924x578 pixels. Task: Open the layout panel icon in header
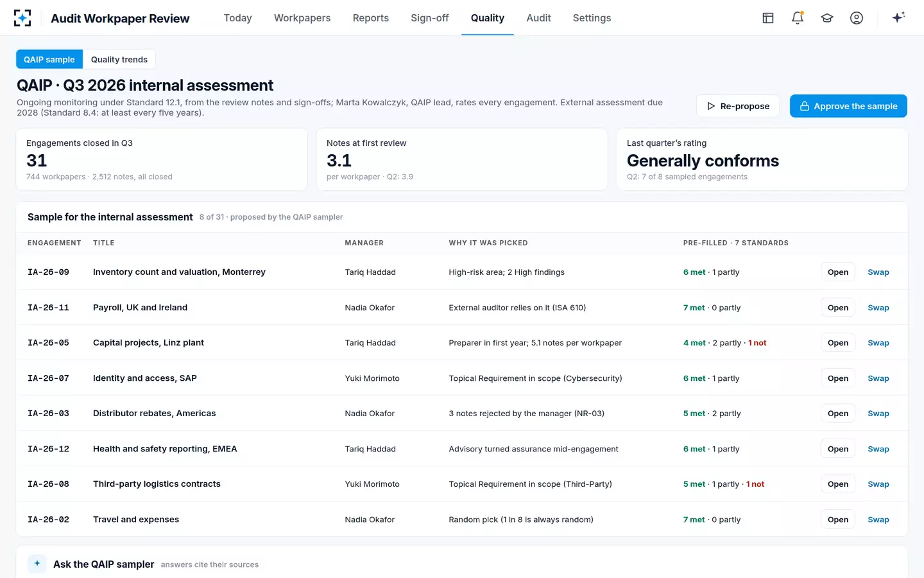tap(768, 18)
